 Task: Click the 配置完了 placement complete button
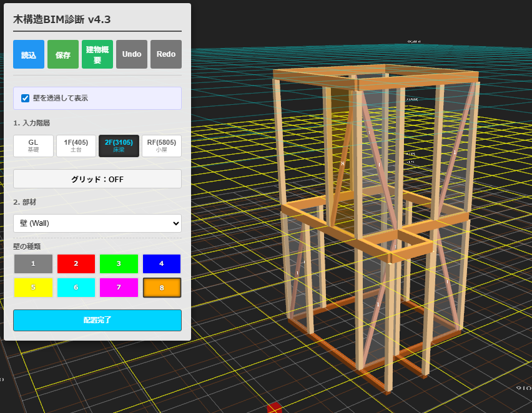97,320
